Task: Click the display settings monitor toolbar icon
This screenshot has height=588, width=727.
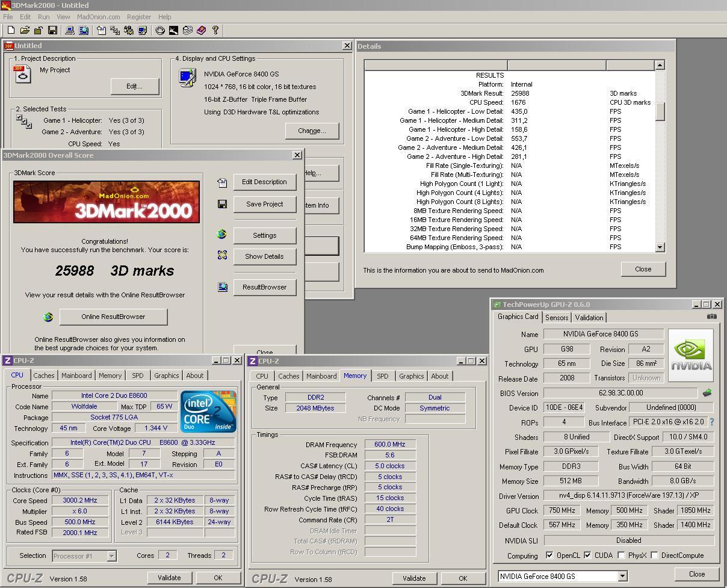Action: click(143, 30)
